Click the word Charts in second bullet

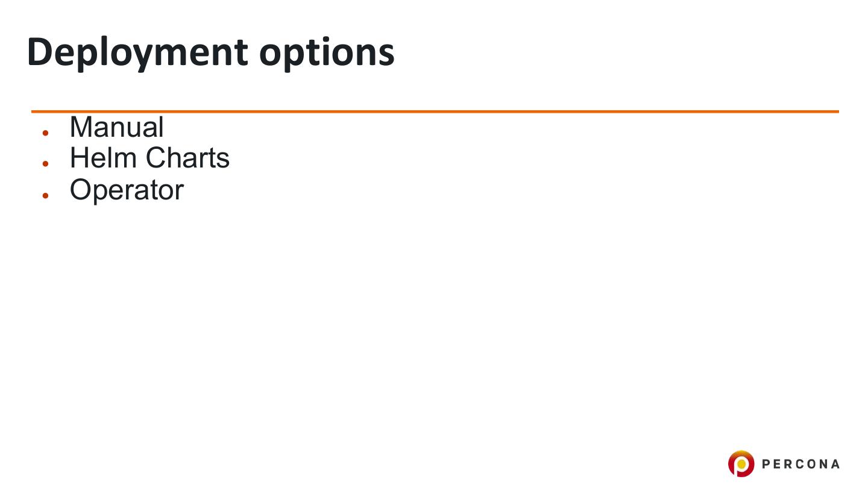coord(187,158)
